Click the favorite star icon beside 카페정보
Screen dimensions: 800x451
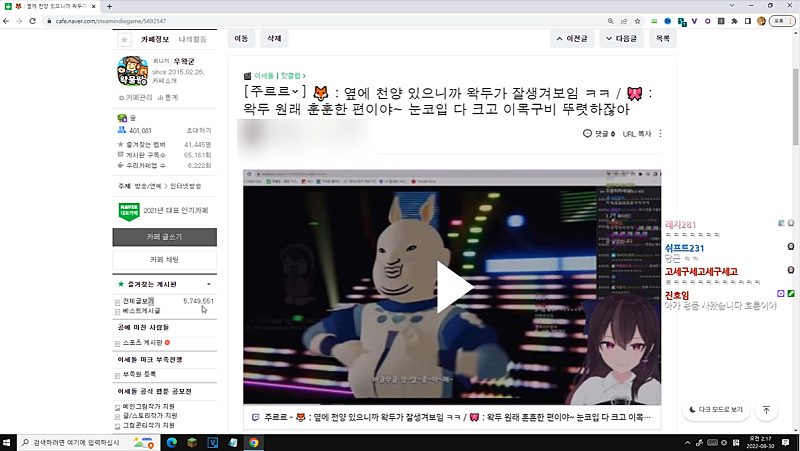coord(123,40)
